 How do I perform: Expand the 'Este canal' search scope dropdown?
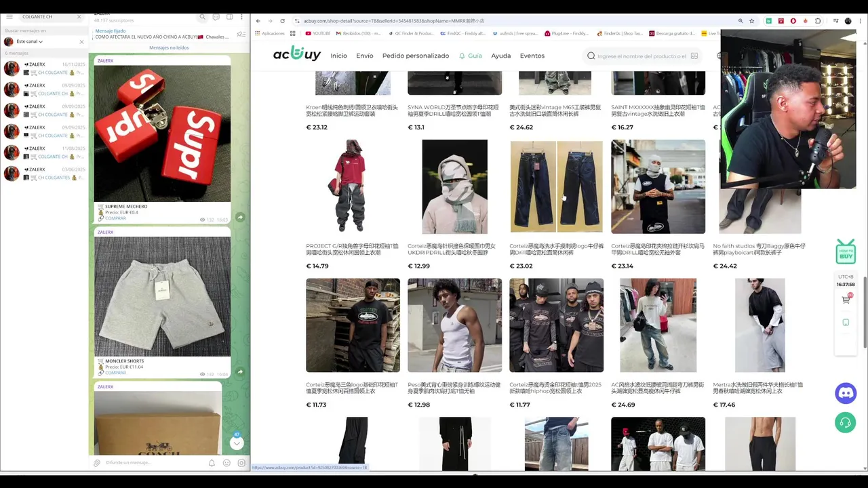[x=30, y=41]
